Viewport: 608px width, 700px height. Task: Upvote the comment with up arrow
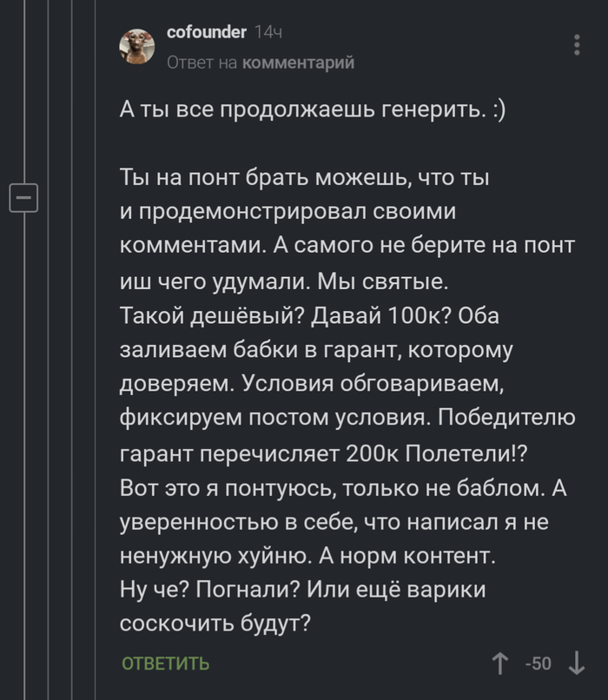pyautogui.click(x=500, y=664)
